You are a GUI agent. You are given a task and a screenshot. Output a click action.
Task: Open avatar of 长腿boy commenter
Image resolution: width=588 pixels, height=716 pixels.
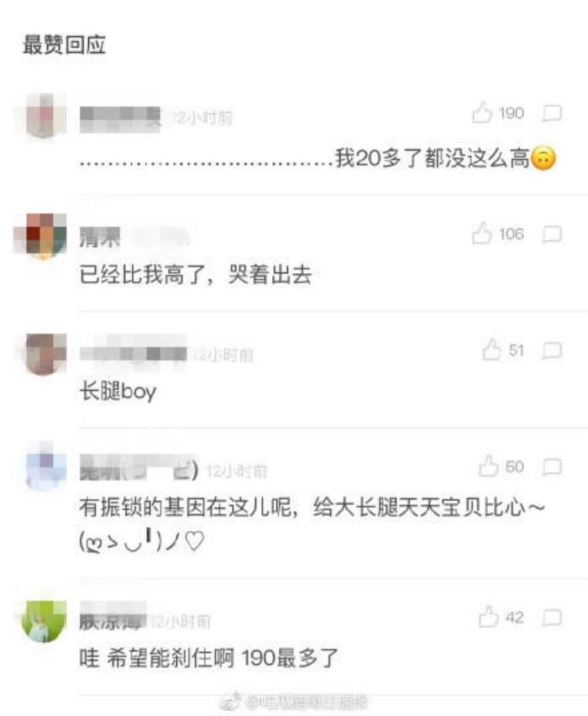pos(45,354)
